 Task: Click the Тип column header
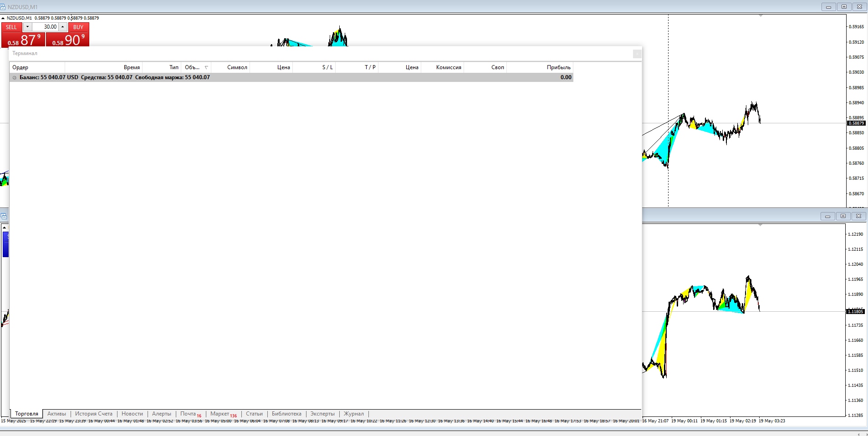click(162, 67)
